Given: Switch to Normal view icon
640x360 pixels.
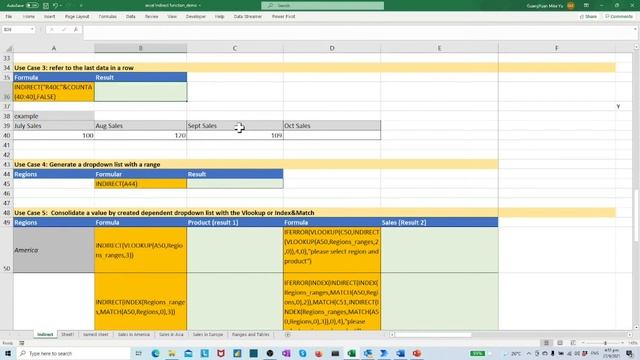Looking at the screenshot, I should pos(546,343).
